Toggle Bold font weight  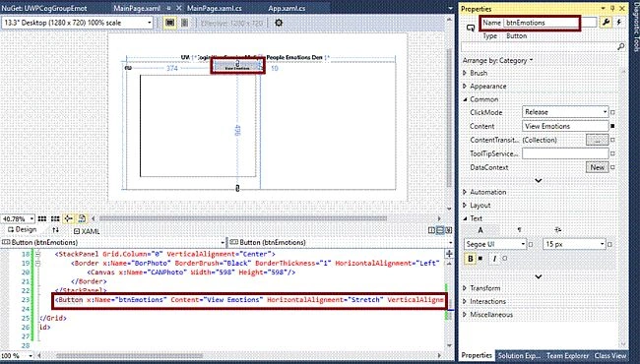tap(471, 259)
